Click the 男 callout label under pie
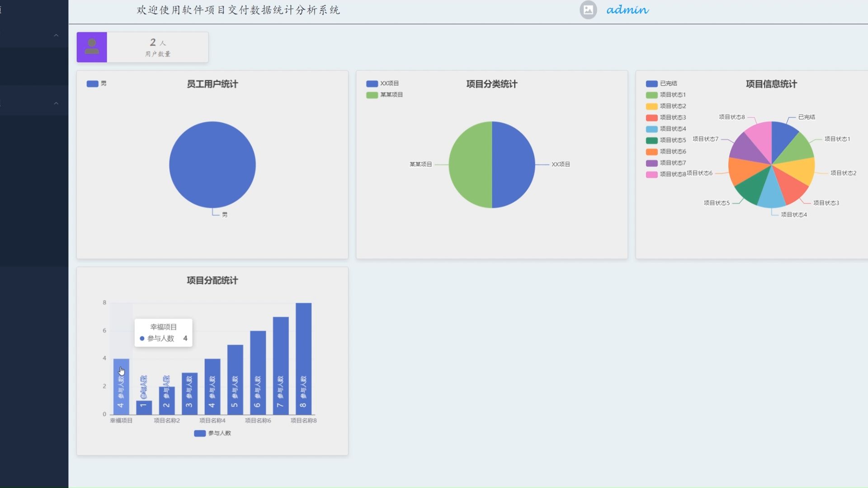 click(x=225, y=215)
